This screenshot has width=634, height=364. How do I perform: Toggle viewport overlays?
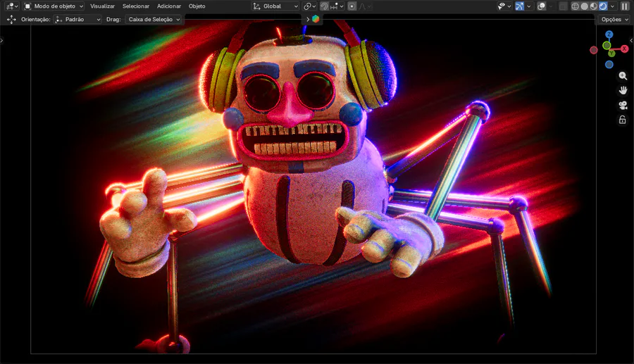(542, 6)
